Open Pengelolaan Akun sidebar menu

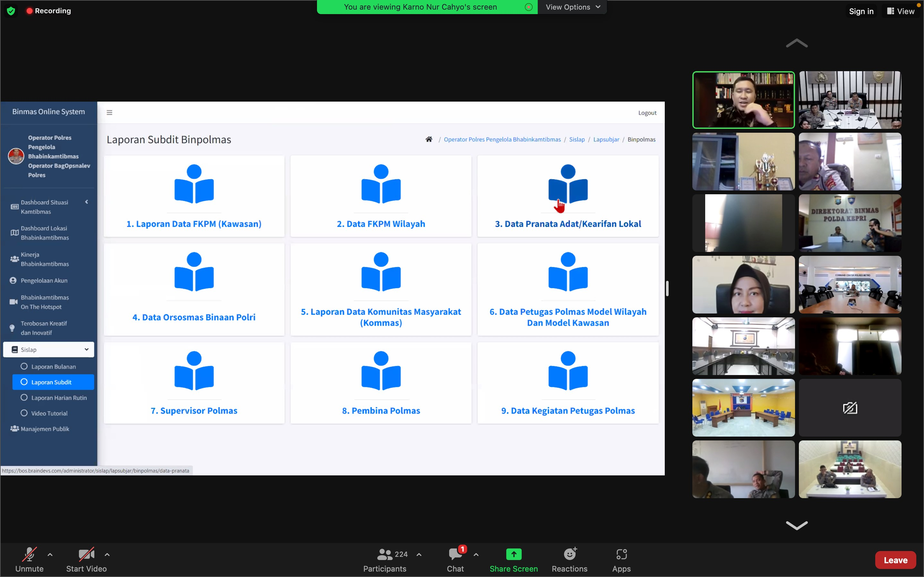[44, 280]
